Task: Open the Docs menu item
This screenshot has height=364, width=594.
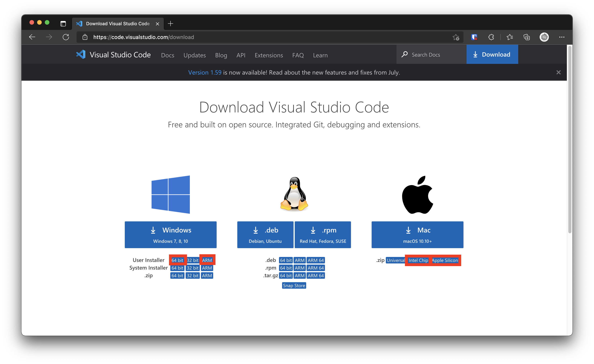Action: pyautogui.click(x=168, y=55)
